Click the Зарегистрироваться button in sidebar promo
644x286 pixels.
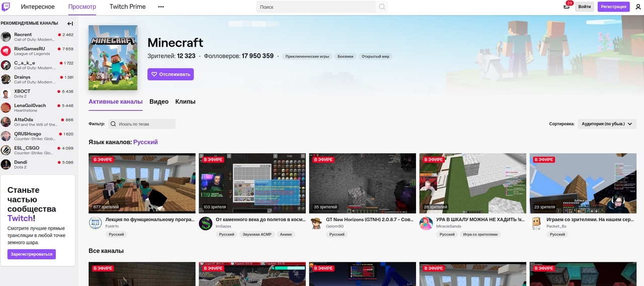tap(32, 254)
